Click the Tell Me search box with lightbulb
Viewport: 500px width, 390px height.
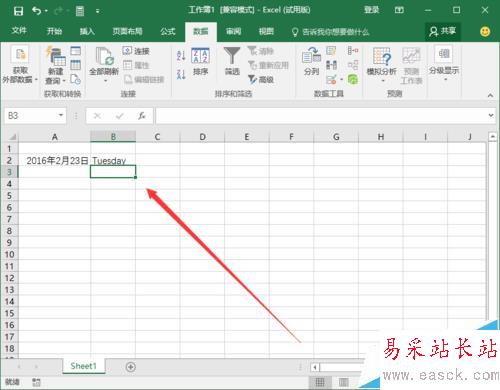(330, 32)
